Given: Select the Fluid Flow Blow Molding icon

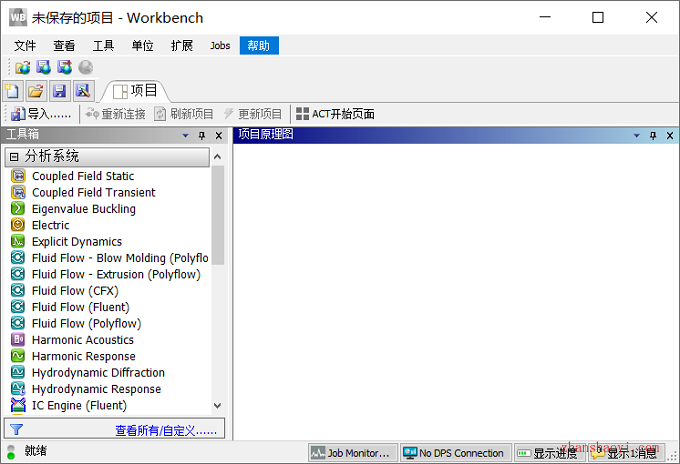Looking at the screenshot, I should [x=18, y=258].
